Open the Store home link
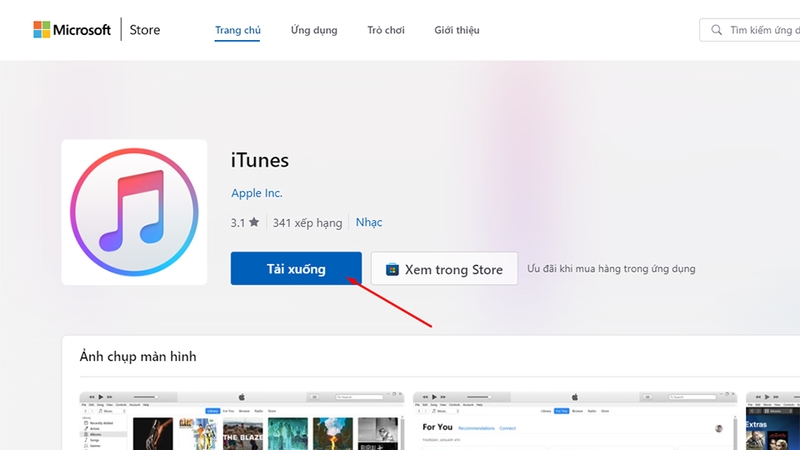The image size is (800, 450). coord(144,30)
